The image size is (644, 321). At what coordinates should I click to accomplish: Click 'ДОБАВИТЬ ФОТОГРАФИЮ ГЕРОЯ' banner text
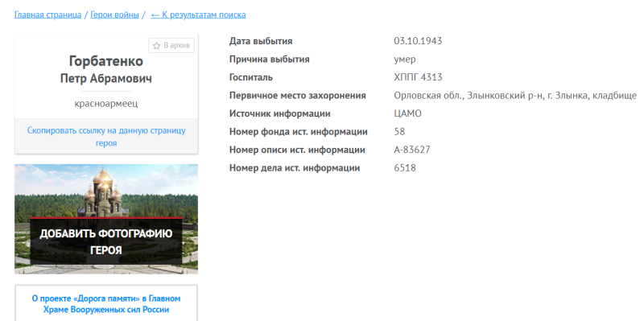[x=106, y=242]
